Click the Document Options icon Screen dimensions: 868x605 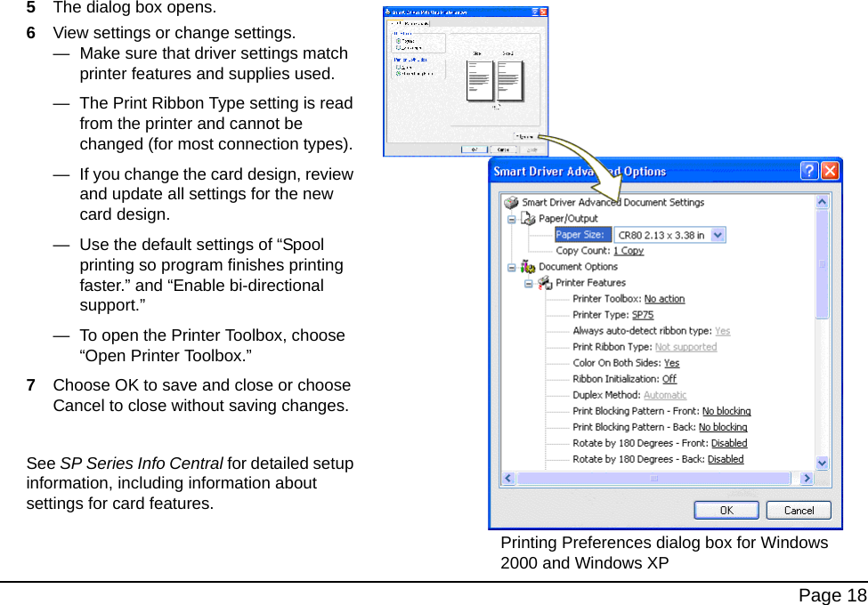tap(527, 266)
